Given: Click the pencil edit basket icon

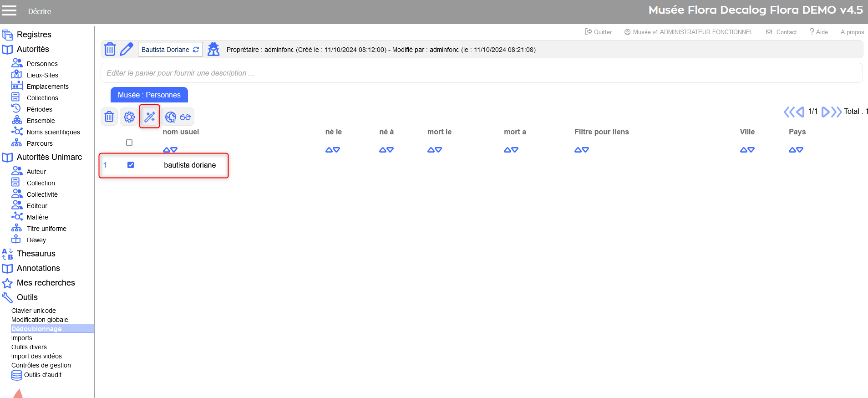Looking at the screenshot, I should coord(126,49).
